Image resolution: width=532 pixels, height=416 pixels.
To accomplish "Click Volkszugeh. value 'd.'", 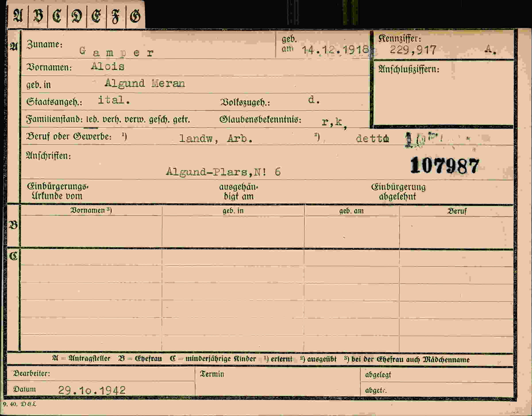I will [x=314, y=100].
